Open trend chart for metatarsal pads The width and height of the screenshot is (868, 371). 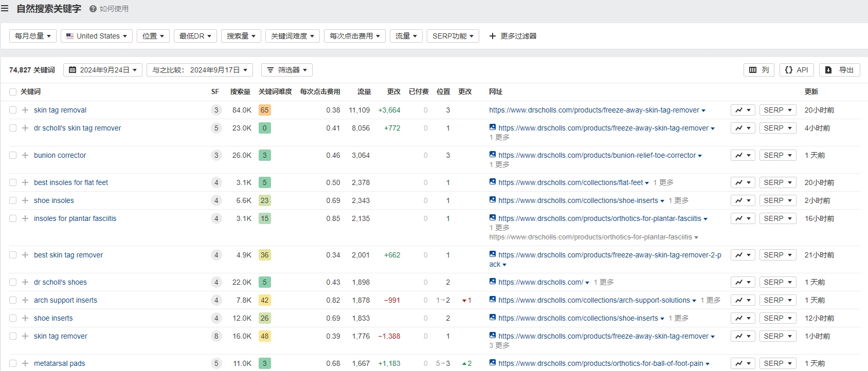click(x=743, y=363)
